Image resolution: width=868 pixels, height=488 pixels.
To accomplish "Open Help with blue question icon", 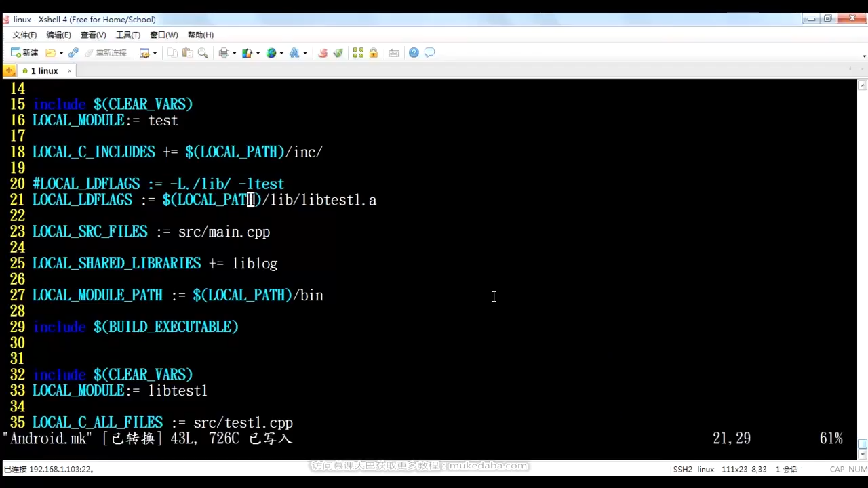I will point(414,53).
